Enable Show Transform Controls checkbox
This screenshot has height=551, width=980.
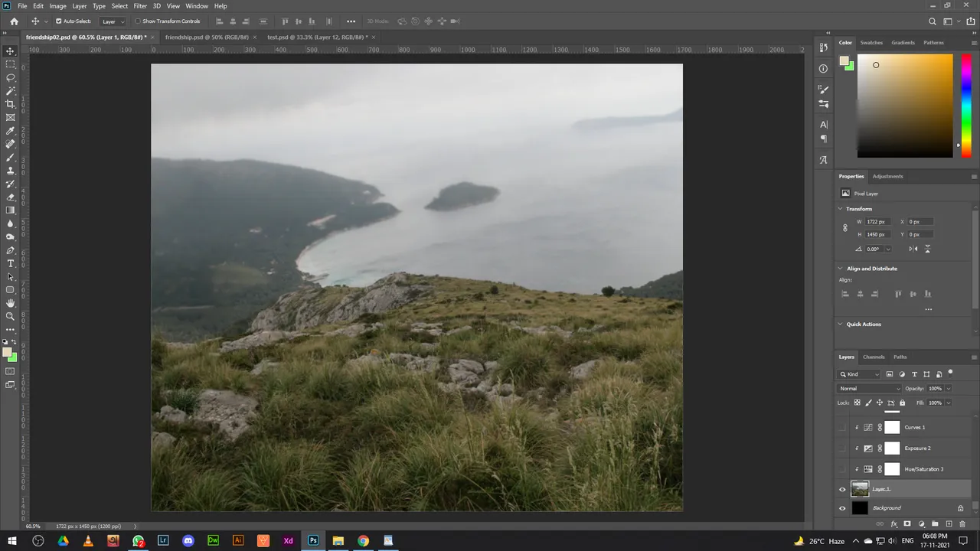click(138, 21)
